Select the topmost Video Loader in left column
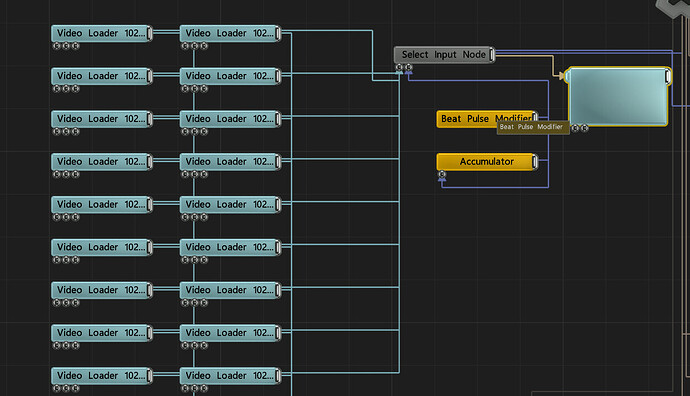Viewport: 690px width, 396px height. 102,33
